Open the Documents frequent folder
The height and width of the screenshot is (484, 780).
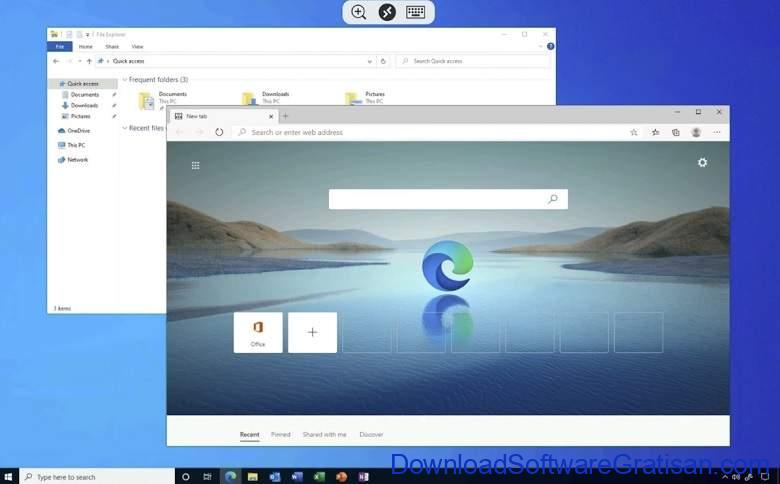[163, 98]
